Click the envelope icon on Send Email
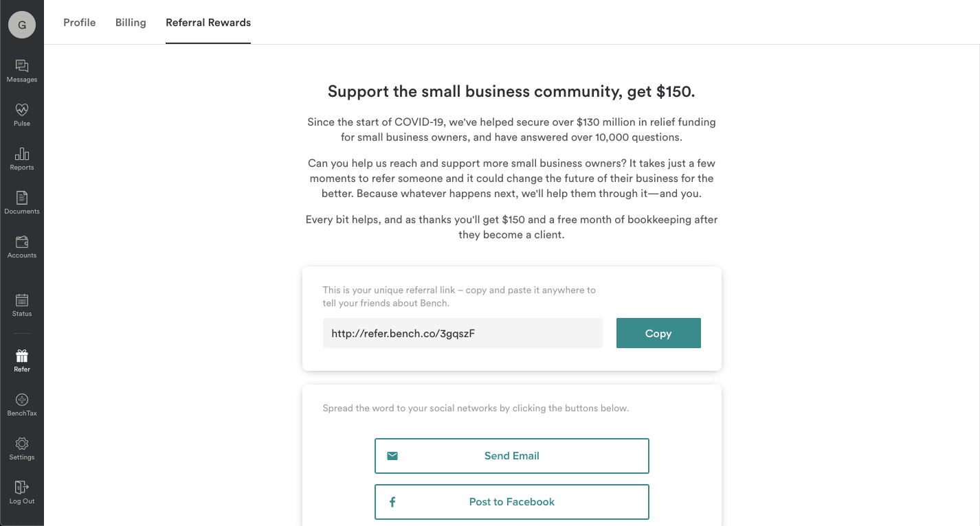Image resolution: width=980 pixels, height=526 pixels. pyautogui.click(x=392, y=455)
